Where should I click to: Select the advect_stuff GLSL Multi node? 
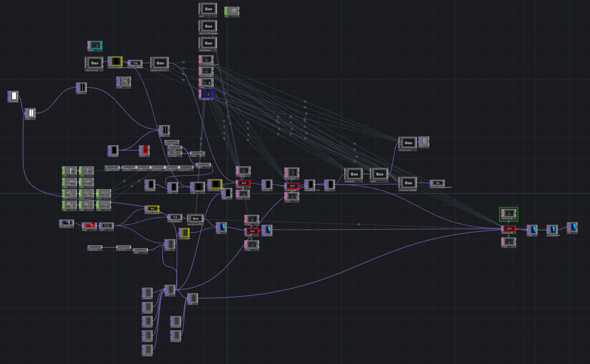click(509, 228)
